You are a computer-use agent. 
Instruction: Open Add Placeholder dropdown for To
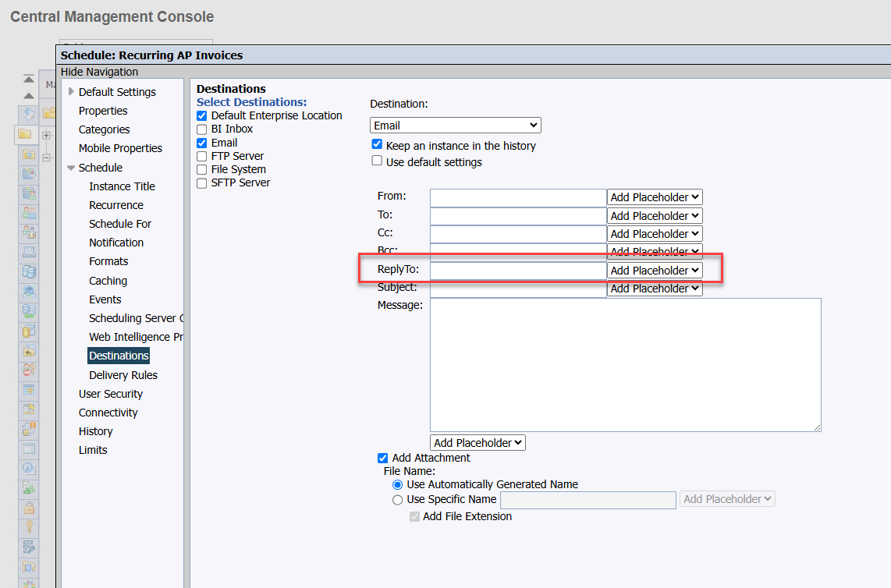point(655,216)
